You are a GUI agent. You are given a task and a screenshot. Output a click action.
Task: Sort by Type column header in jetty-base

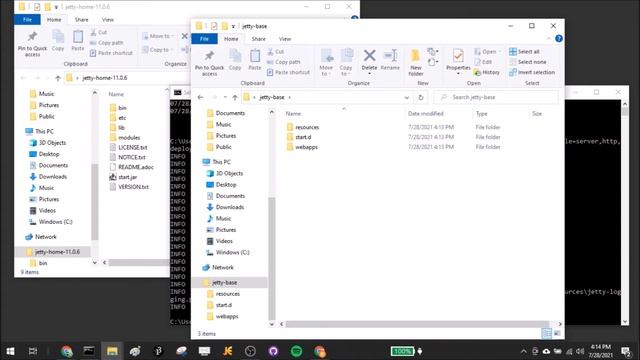point(482,114)
